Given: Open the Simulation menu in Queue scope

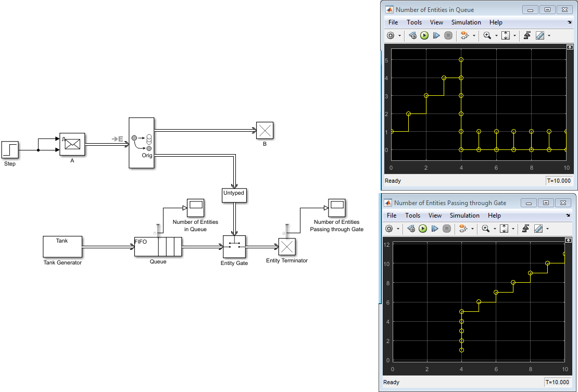Looking at the screenshot, I should (466, 22).
